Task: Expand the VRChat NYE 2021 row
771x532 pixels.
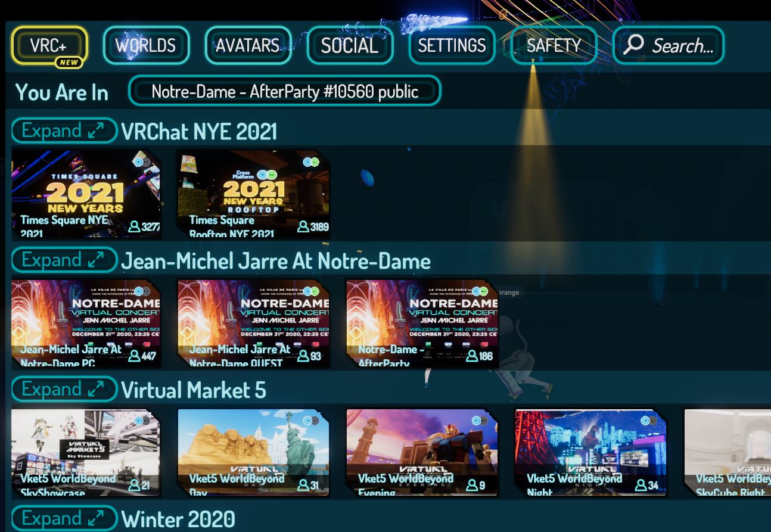Action: point(64,130)
